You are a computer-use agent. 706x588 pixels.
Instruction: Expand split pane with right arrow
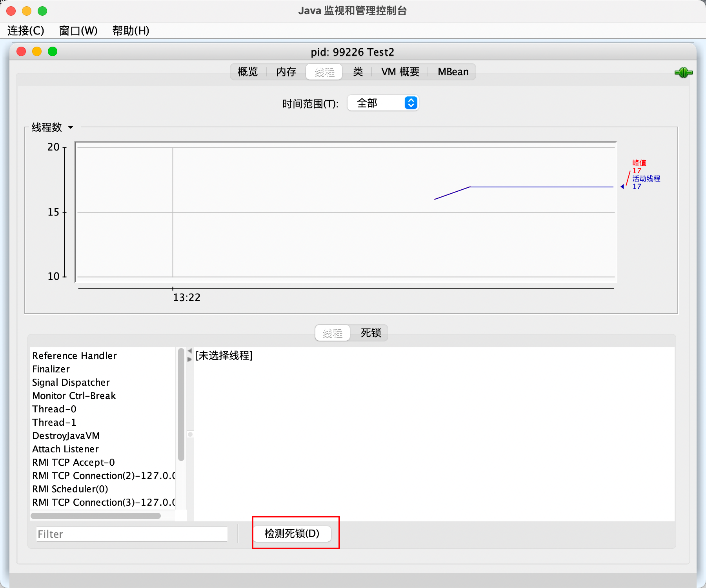coord(190,359)
